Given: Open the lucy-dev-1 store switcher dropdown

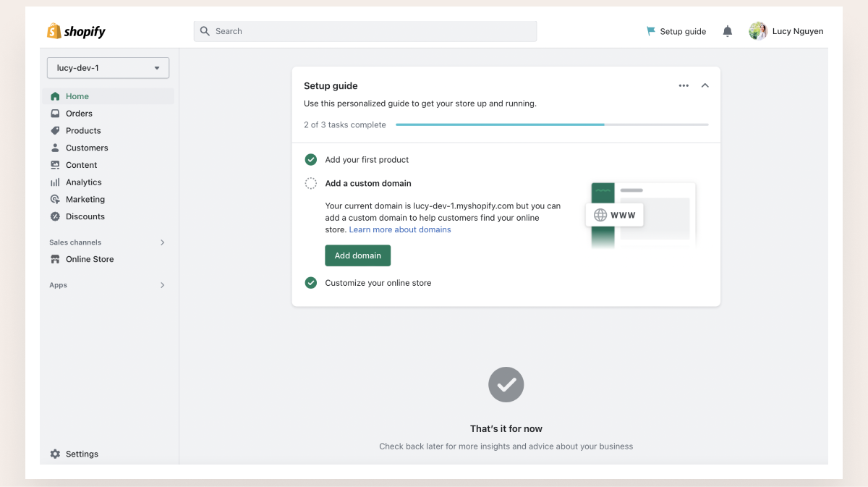Looking at the screenshot, I should click(x=108, y=68).
